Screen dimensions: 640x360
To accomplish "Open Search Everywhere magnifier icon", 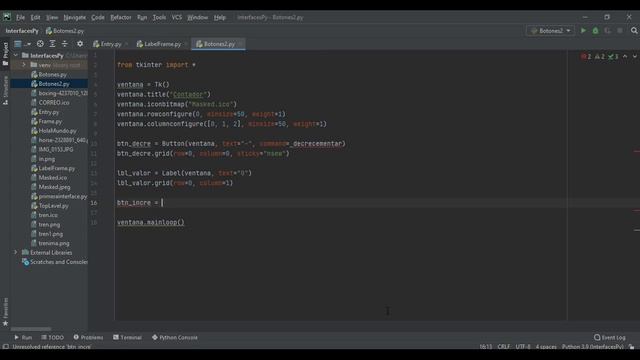I will click(634, 31).
